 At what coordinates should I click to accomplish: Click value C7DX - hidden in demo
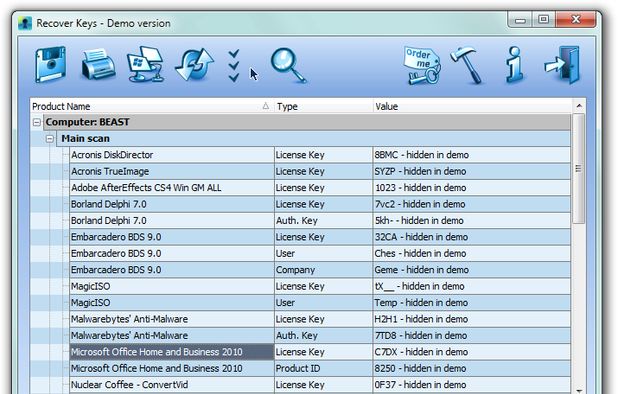(421, 352)
